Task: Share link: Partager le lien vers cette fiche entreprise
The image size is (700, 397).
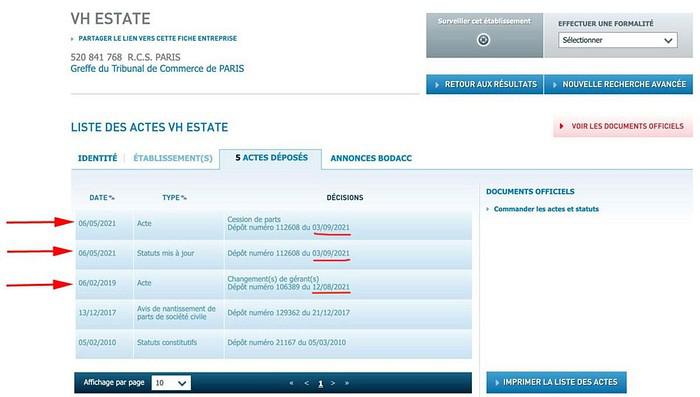Action: pyautogui.click(x=158, y=38)
